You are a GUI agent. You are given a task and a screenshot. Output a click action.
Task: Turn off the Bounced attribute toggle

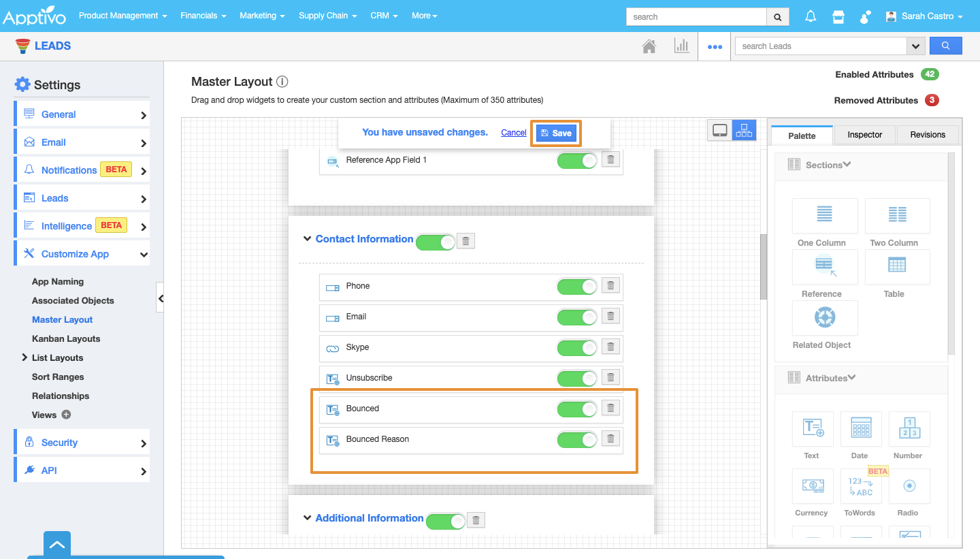(x=576, y=409)
